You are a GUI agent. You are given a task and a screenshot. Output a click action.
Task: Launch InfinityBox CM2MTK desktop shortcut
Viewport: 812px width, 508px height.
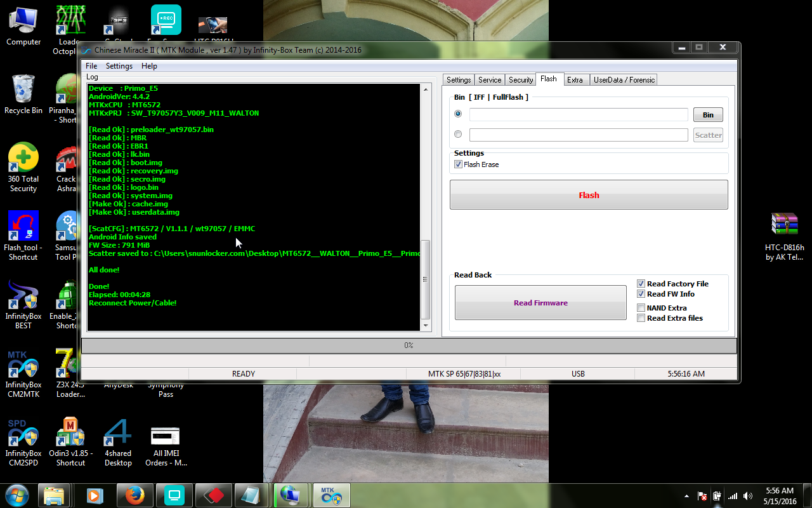point(23,373)
